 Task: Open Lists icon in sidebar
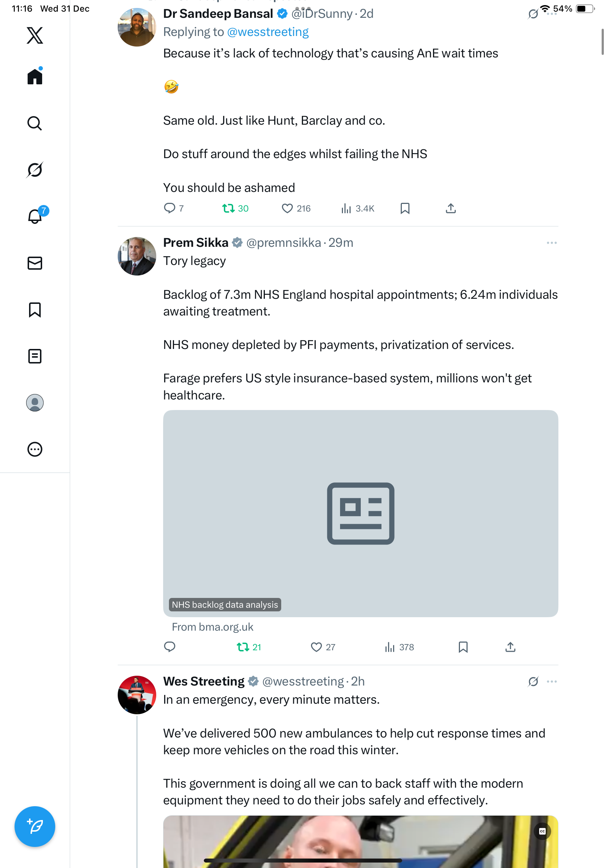pyautogui.click(x=35, y=356)
